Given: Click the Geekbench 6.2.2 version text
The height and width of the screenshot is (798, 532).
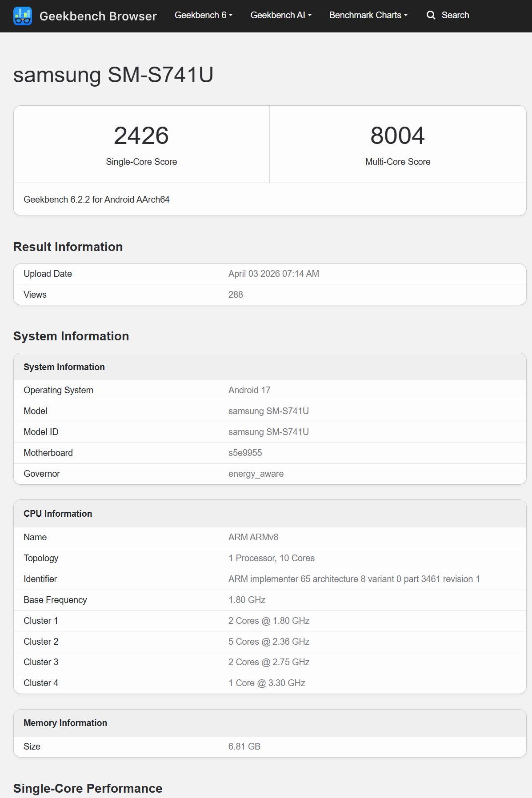Looking at the screenshot, I should tap(96, 199).
